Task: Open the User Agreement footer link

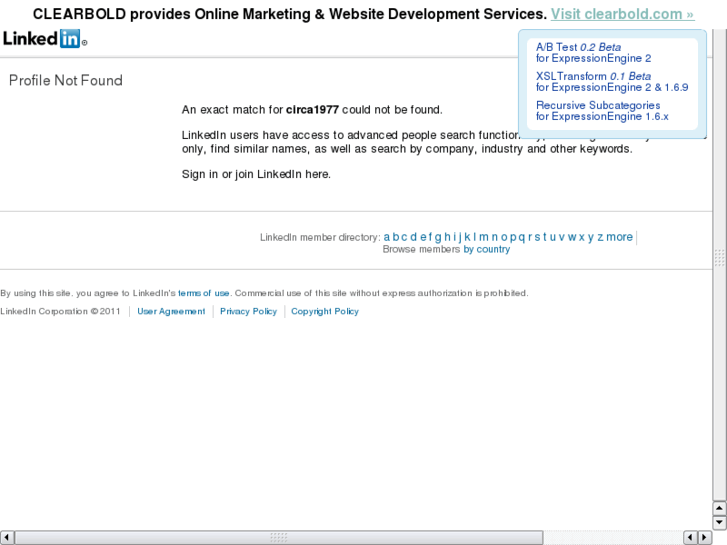Action: [x=171, y=311]
